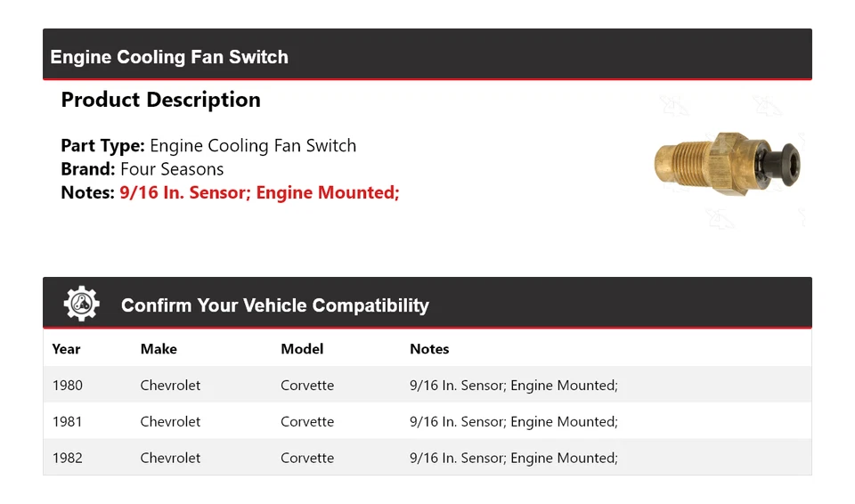
Task: Select the 1981 year cell
Action: [x=68, y=422]
